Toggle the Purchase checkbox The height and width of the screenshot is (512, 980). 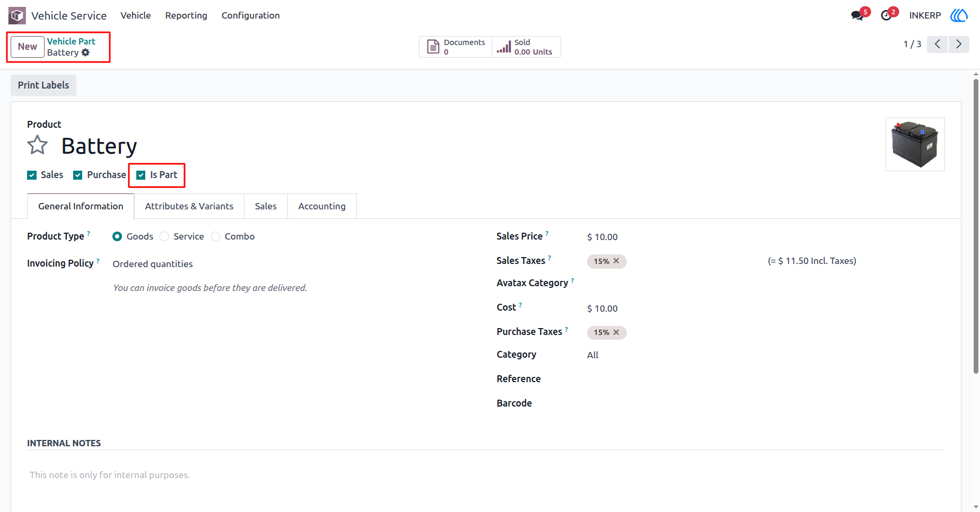[78, 175]
